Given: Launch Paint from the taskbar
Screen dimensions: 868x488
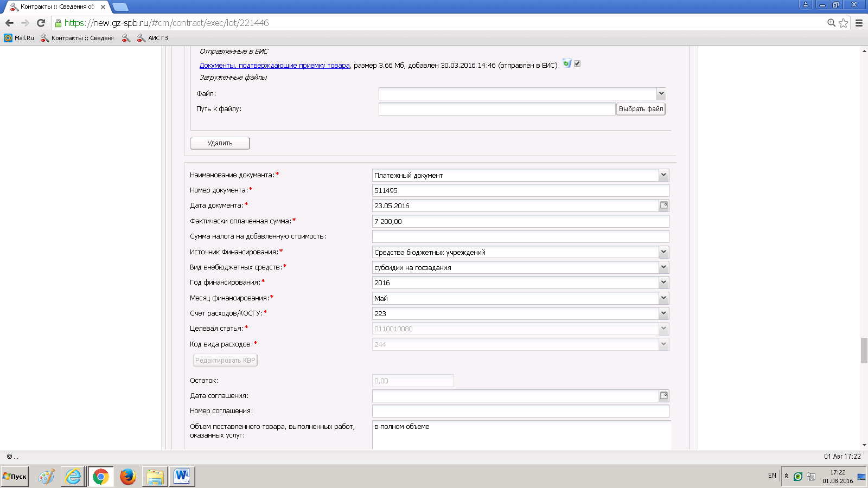Looking at the screenshot, I should pos(46,477).
